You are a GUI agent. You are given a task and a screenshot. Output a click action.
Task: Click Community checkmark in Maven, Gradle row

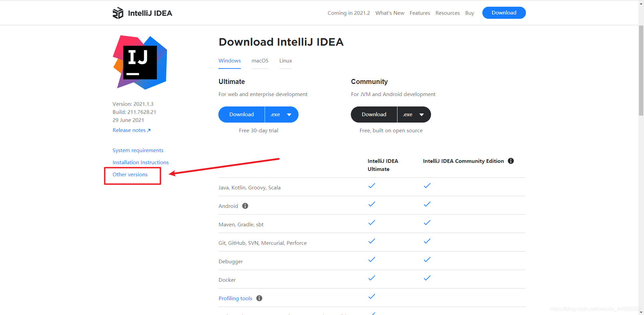click(427, 223)
